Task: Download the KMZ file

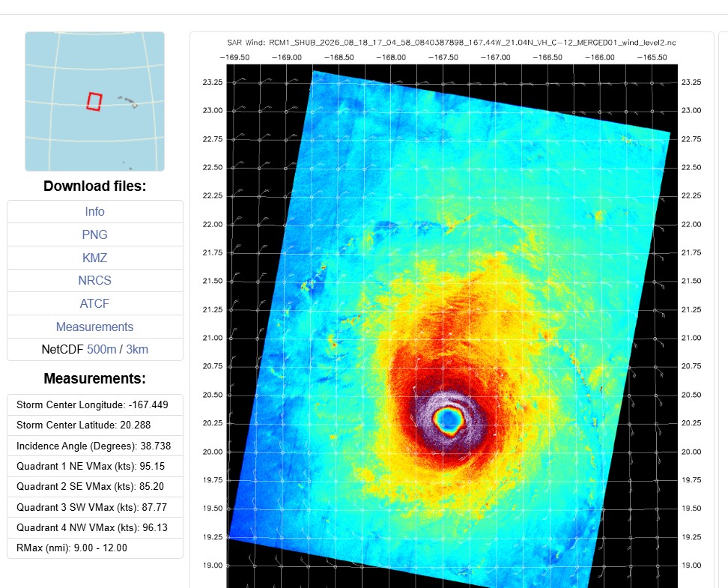Action: (94, 258)
